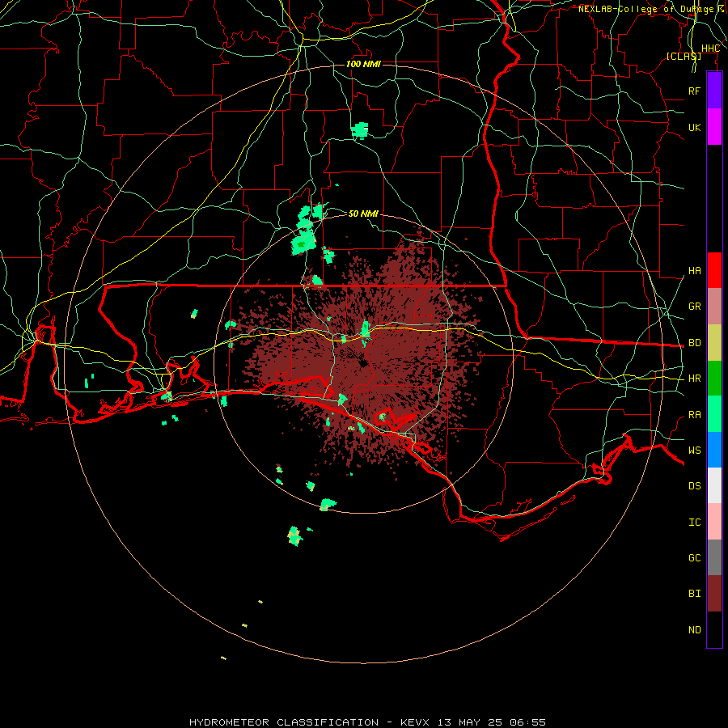Click the ND legend label
The width and height of the screenshot is (728, 728).
coord(694,630)
